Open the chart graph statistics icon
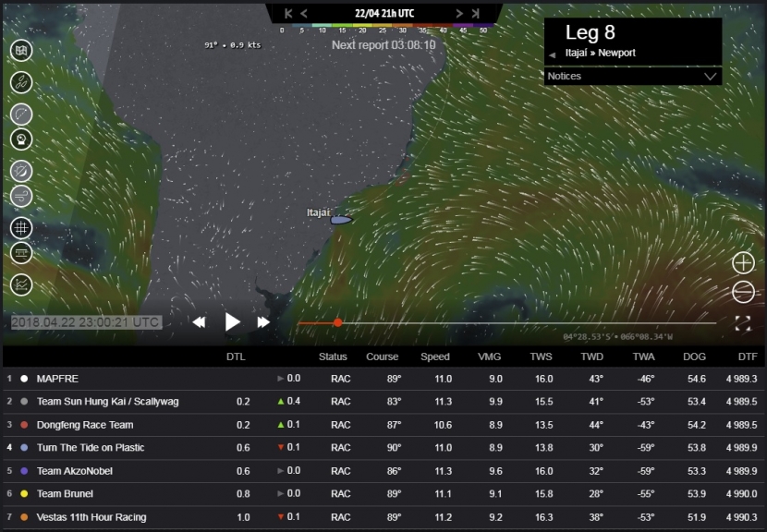767x532 pixels. [x=21, y=285]
